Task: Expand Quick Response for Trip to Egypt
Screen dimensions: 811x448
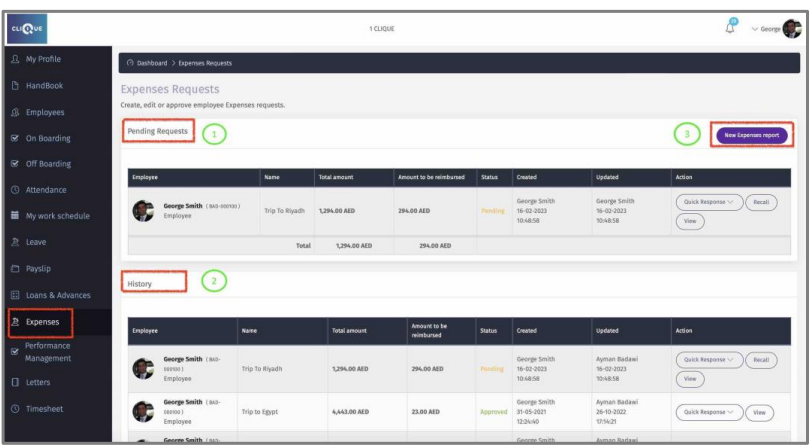Action: tap(709, 411)
